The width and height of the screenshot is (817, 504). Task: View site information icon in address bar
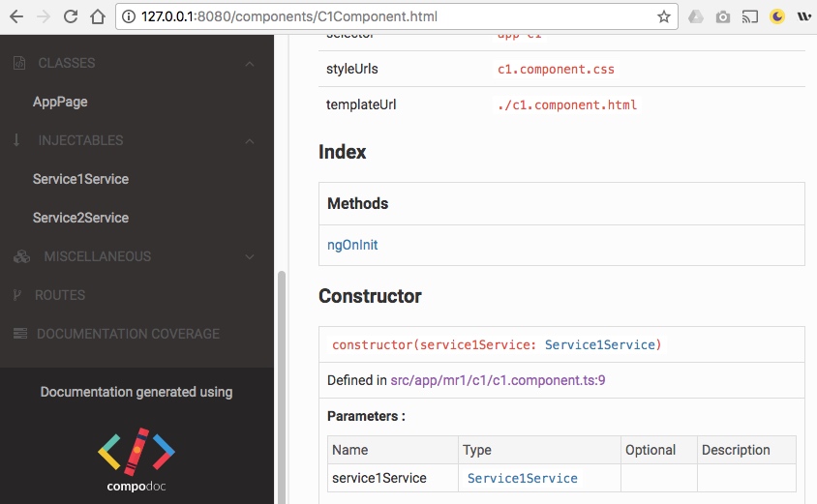click(128, 16)
